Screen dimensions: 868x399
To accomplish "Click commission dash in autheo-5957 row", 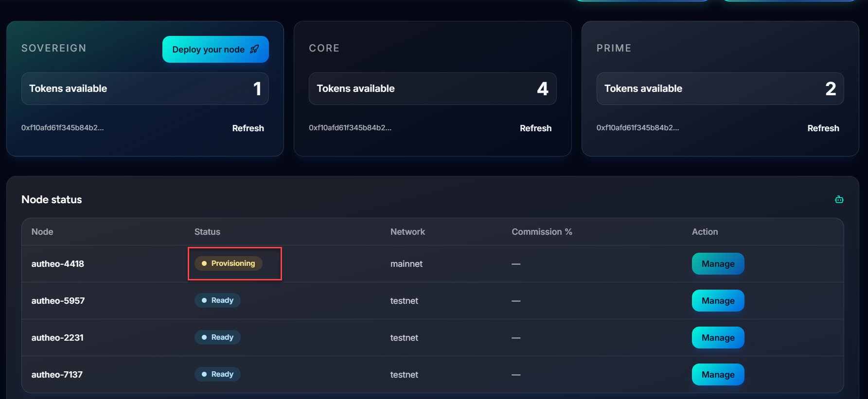I will tap(516, 301).
